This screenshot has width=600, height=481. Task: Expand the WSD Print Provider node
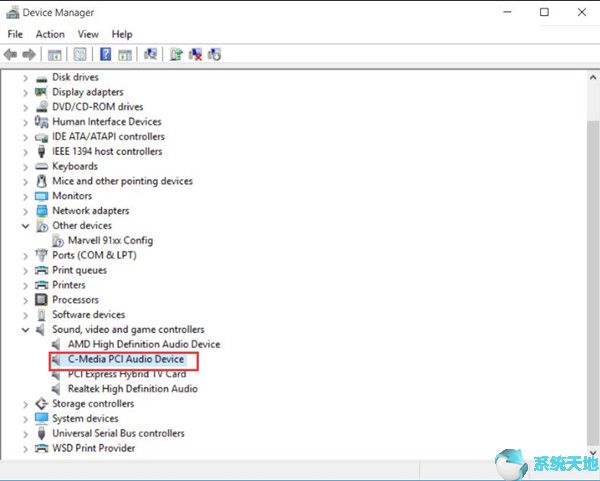tap(25, 448)
